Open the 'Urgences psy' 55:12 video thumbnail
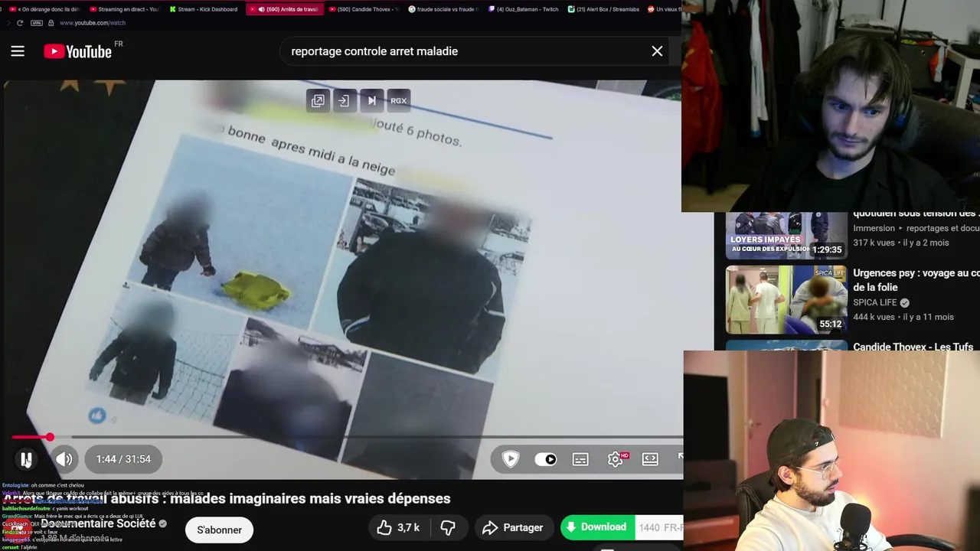 tap(786, 300)
